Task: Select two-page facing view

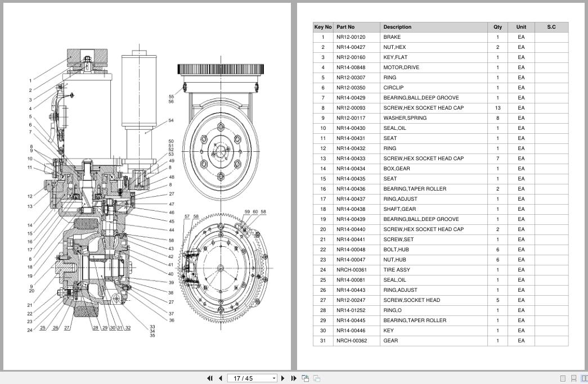Action: (584, 378)
